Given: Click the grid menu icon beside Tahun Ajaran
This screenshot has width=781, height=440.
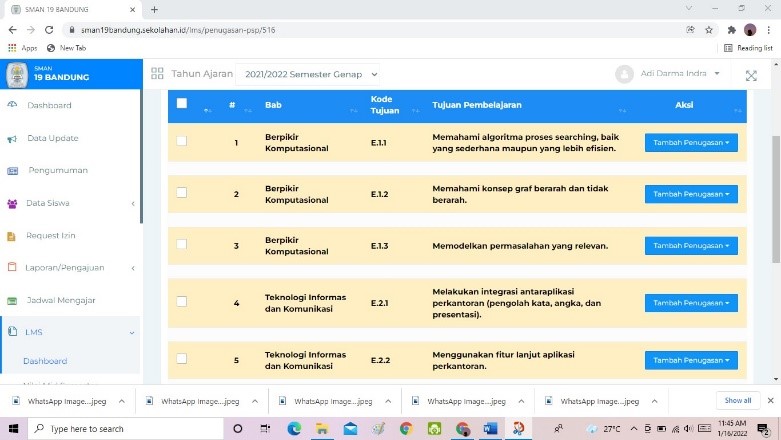Looking at the screenshot, I should (x=157, y=74).
